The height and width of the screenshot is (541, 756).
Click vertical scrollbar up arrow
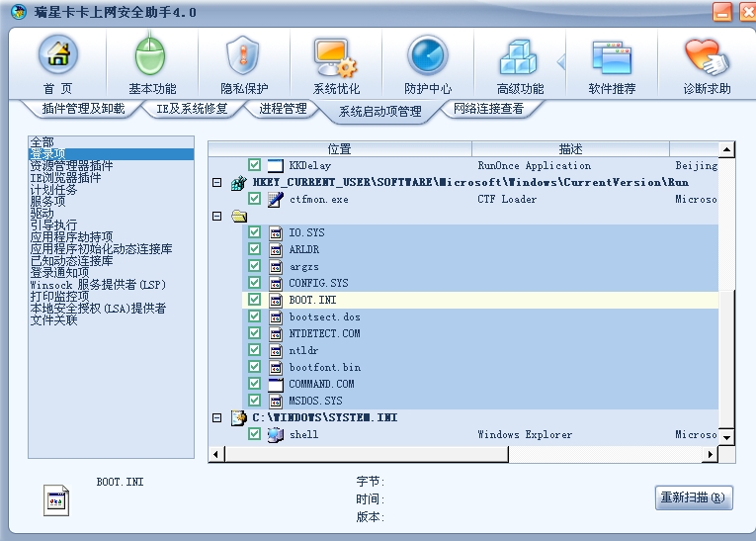(726, 149)
